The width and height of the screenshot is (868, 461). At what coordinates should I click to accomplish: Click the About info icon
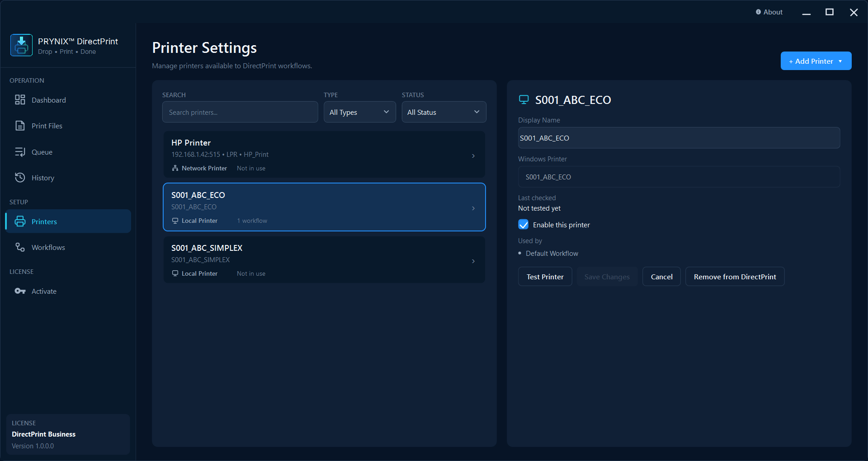(x=758, y=12)
